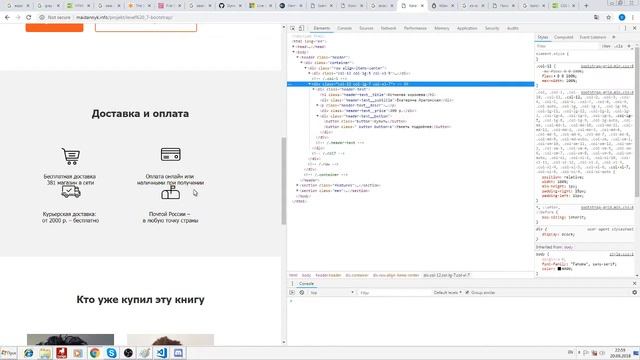Viewport: 640px width, 360px height.
Task: Switch to the Network tab
Action: click(388, 28)
